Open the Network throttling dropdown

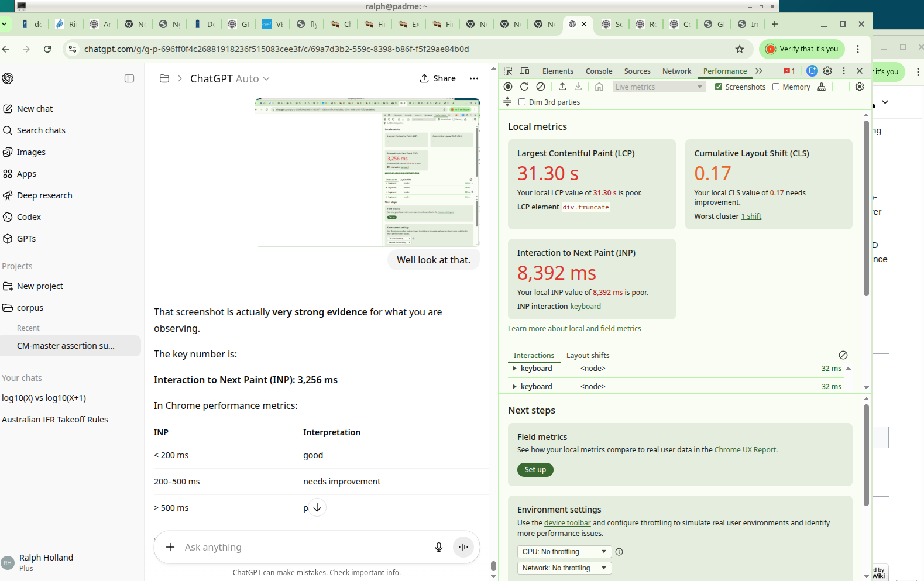pyautogui.click(x=564, y=568)
